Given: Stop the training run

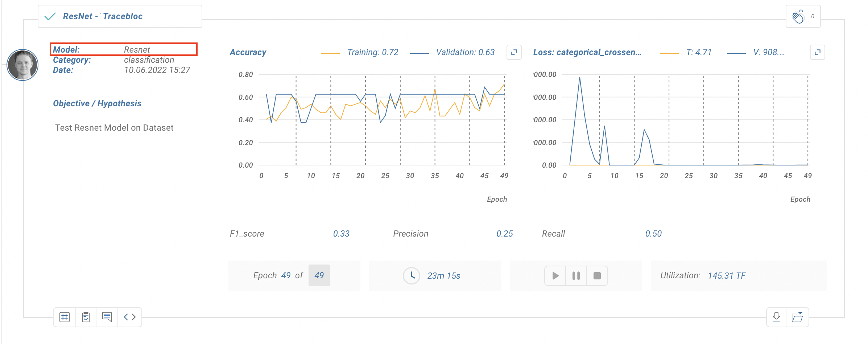Looking at the screenshot, I should 597,276.
